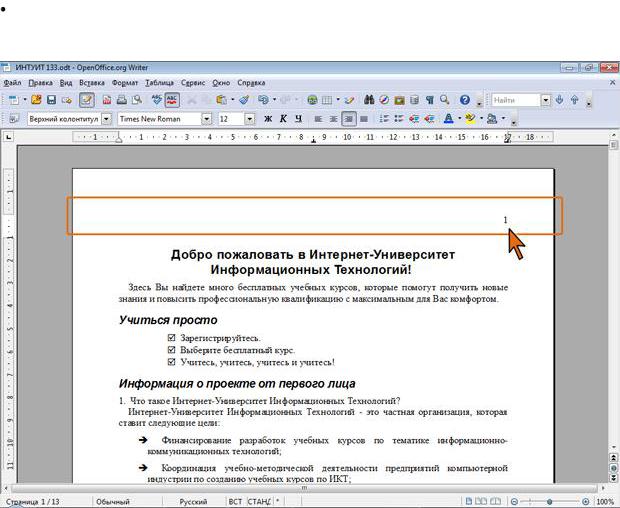This screenshot has height=508, width=620.
Task: Toggle underline Ч formatting
Action: pos(299,119)
